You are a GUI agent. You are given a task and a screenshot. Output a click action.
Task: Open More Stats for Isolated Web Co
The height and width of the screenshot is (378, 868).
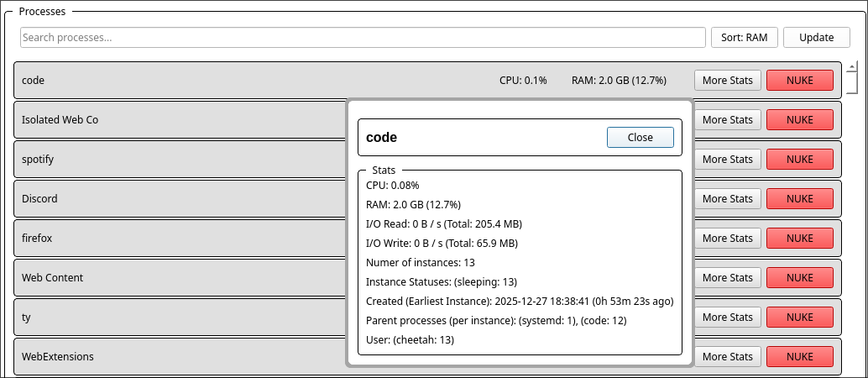coord(727,120)
